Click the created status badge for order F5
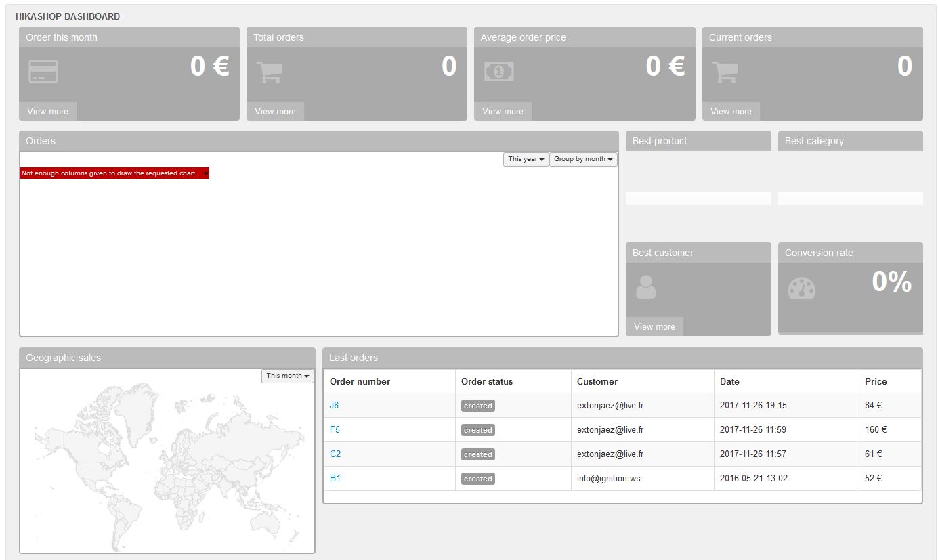 coord(478,430)
